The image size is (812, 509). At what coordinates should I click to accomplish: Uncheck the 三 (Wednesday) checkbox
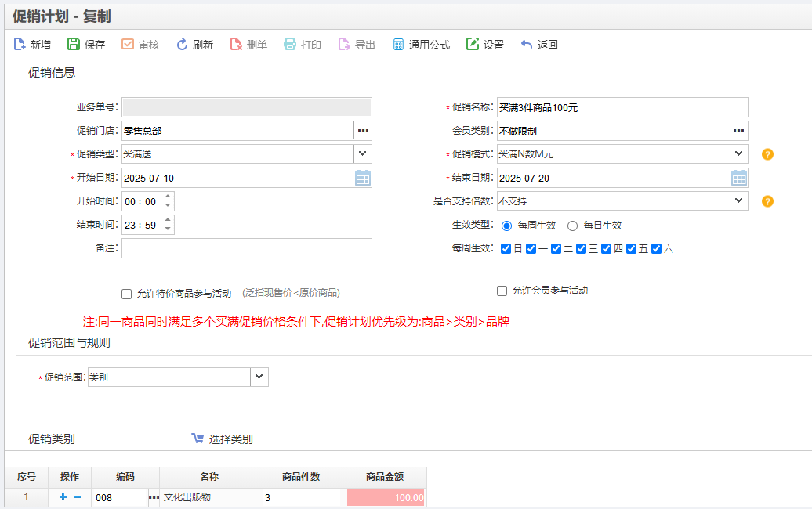click(x=581, y=249)
